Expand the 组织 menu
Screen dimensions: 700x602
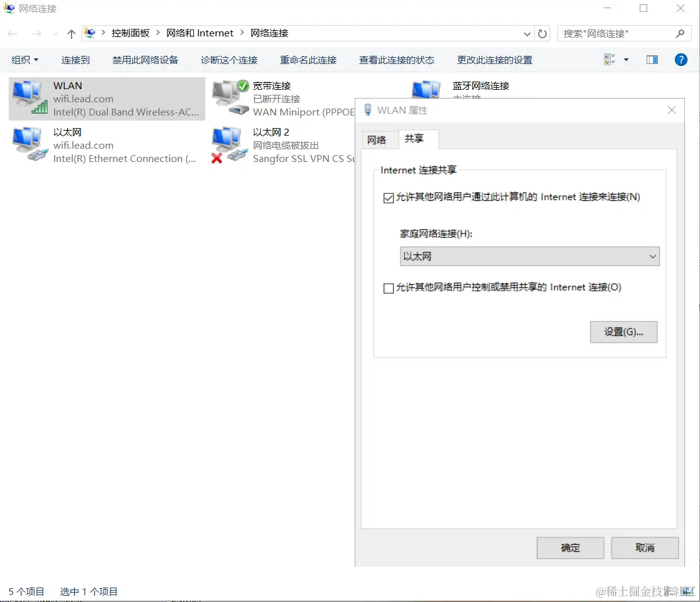25,60
